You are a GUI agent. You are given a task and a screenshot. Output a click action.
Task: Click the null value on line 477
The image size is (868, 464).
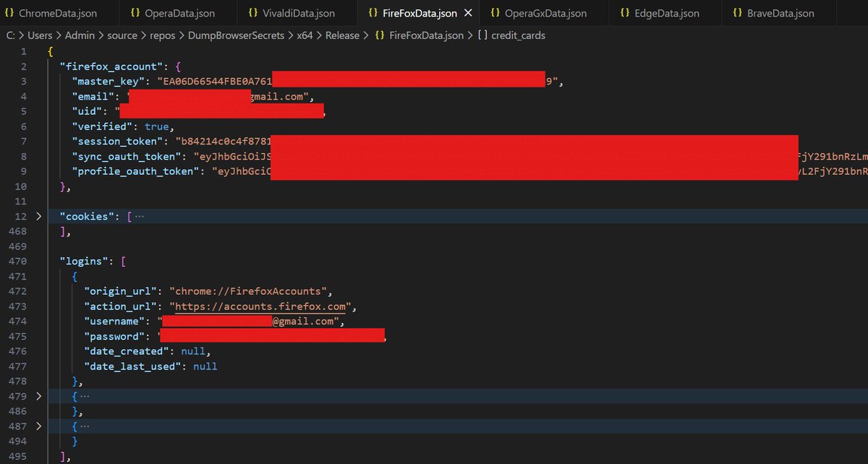click(205, 366)
